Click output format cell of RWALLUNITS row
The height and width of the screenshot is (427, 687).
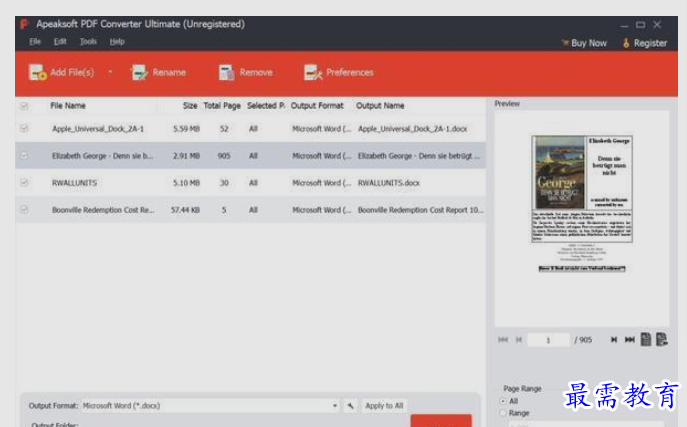[x=322, y=183]
